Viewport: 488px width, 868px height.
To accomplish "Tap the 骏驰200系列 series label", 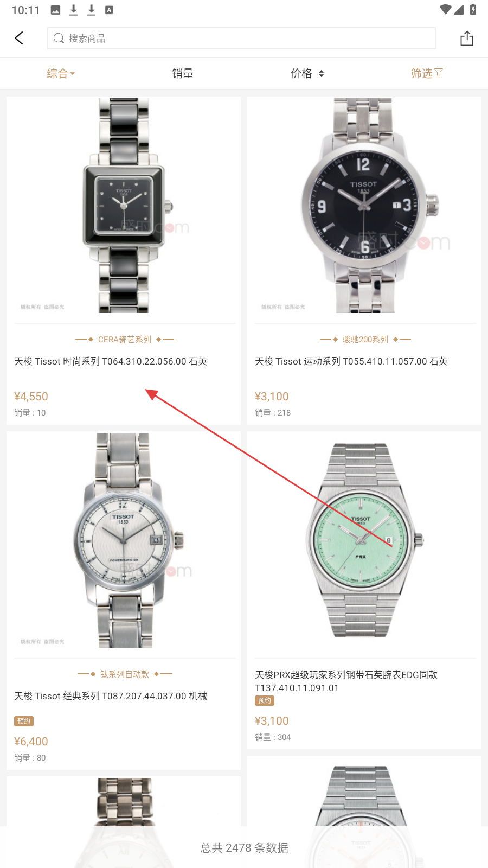I will pos(365,340).
